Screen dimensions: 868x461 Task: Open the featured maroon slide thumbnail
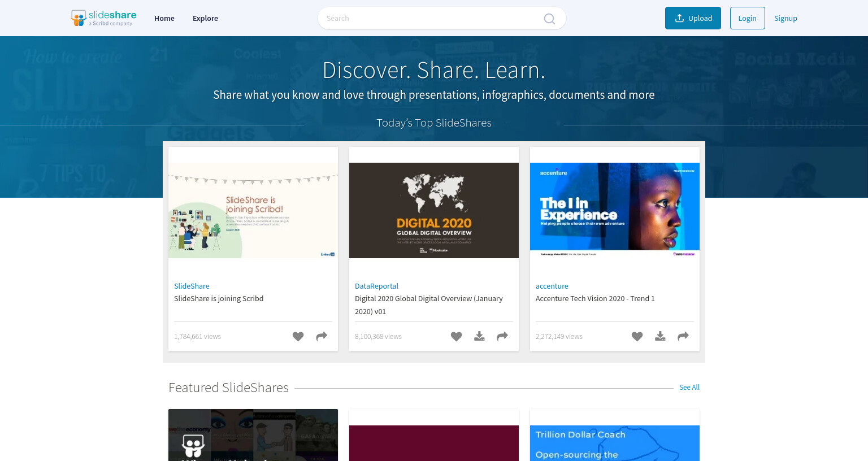(x=434, y=443)
